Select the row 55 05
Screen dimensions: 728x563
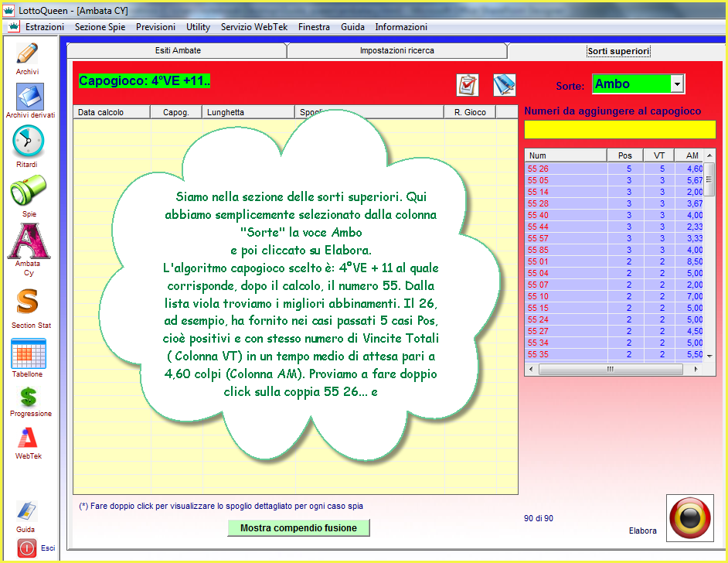[x=614, y=180]
